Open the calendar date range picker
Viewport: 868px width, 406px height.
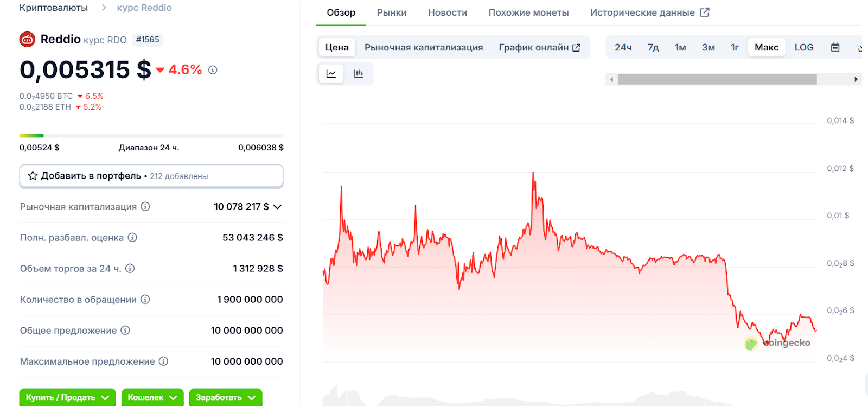pos(835,48)
